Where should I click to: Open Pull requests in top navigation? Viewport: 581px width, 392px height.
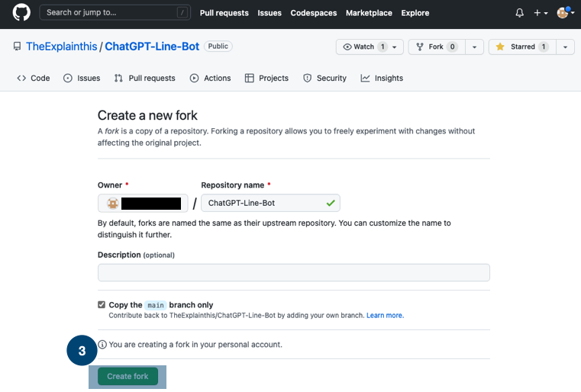(x=224, y=13)
